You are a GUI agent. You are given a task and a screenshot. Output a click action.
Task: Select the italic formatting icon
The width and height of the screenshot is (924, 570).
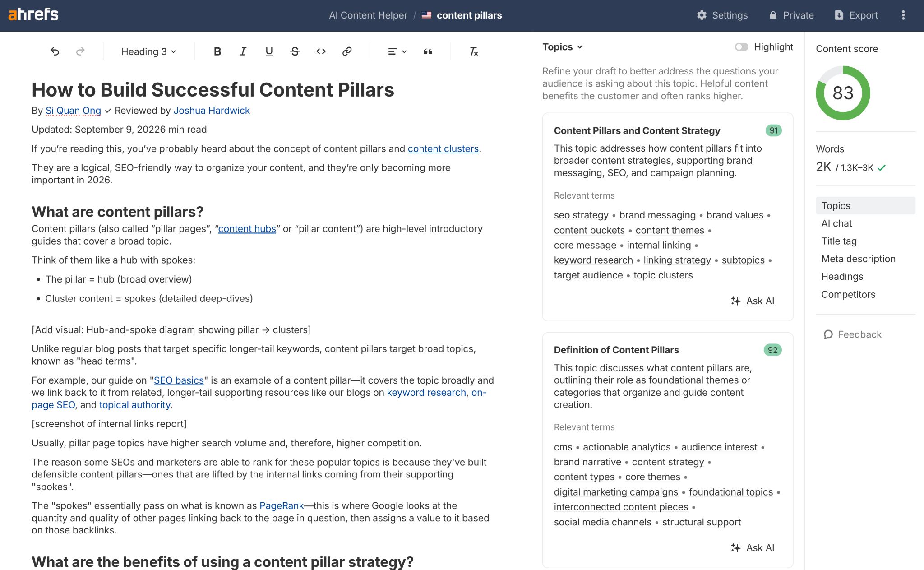click(243, 51)
